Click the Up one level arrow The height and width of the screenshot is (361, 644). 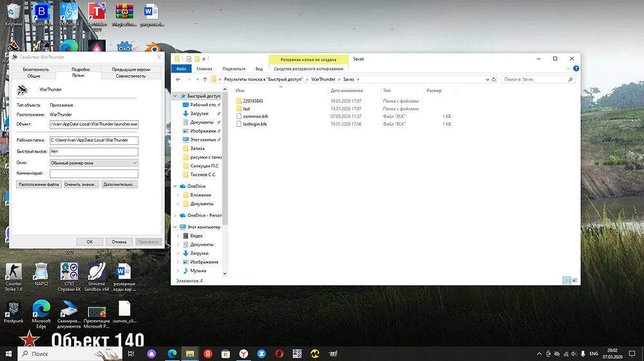click(205, 79)
